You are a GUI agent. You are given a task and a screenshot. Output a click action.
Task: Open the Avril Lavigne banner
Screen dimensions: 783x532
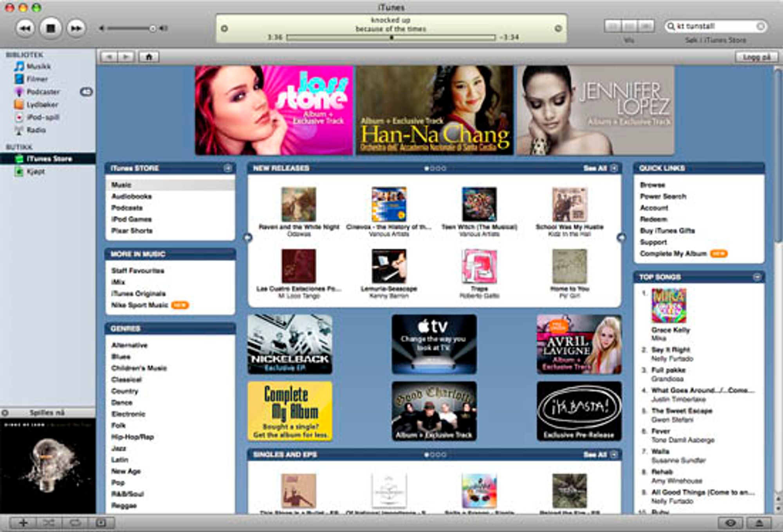tap(579, 344)
